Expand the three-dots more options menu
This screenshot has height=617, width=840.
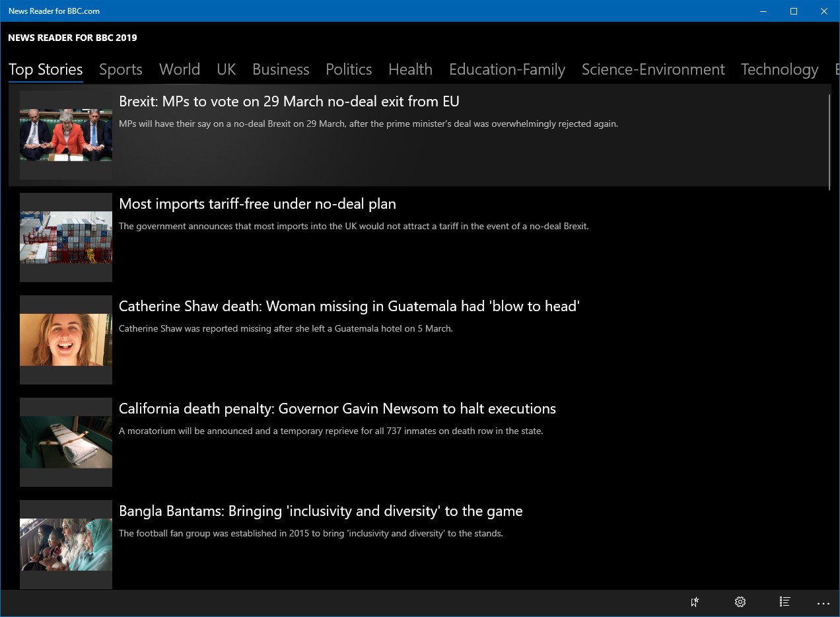point(823,603)
